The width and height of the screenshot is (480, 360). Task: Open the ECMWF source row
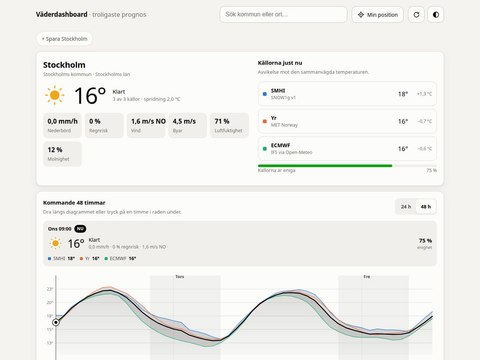coord(347,149)
